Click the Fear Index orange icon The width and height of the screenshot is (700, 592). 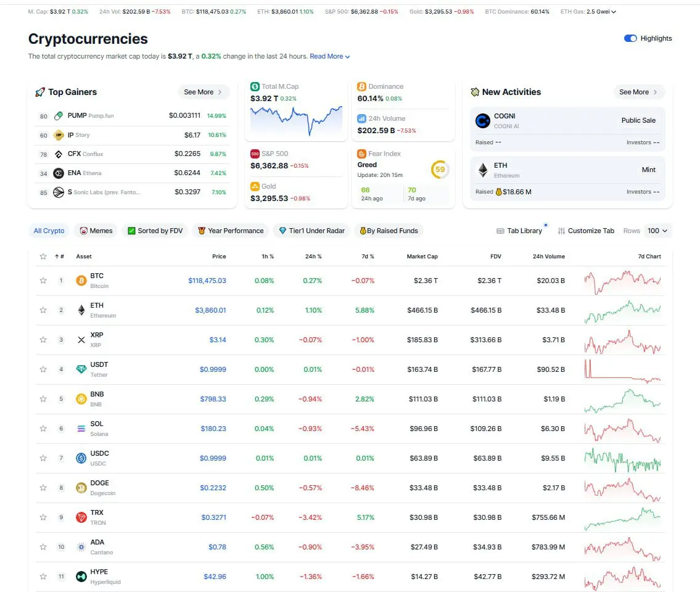[361, 154]
